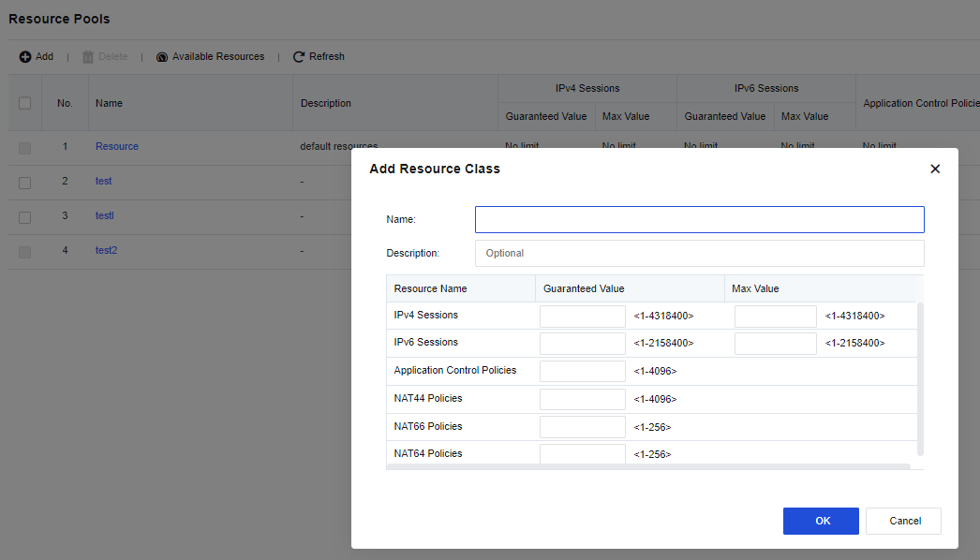
Task: Click the Delete trash icon
Action: point(88,57)
